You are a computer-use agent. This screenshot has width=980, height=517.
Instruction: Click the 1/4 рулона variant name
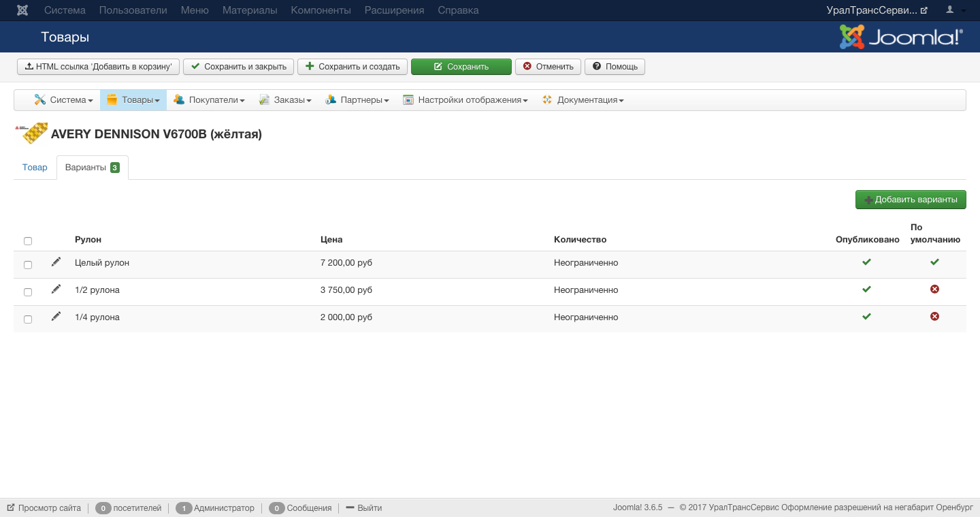click(97, 317)
